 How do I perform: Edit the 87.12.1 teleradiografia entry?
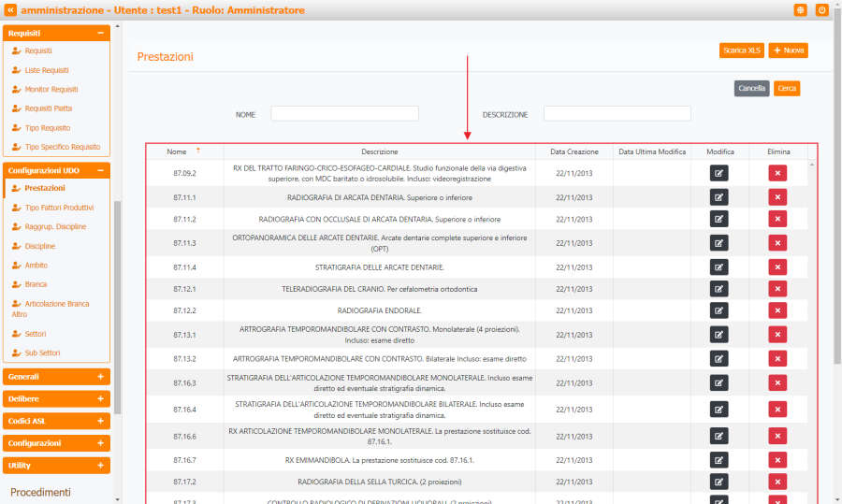(x=719, y=289)
